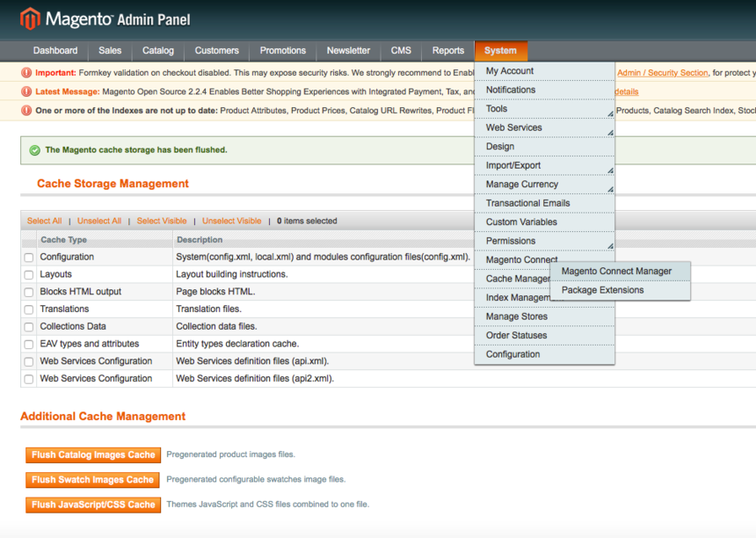
Task: Click the Important warning alert icon
Action: 26,73
